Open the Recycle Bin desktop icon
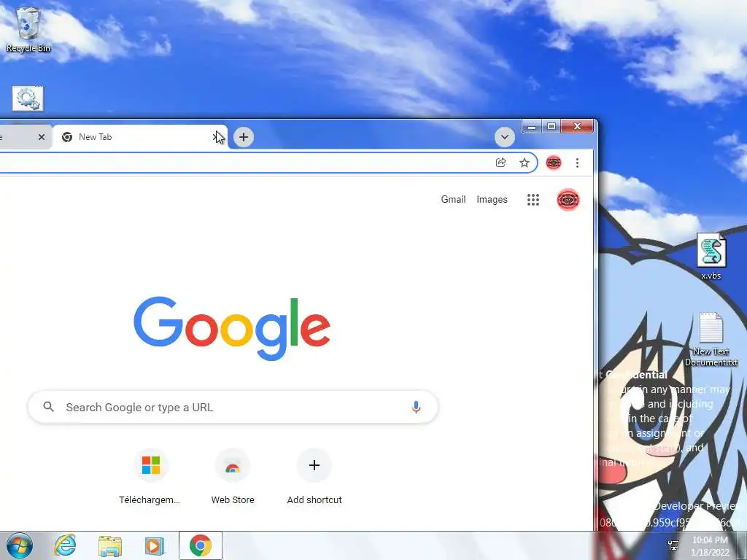This screenshot has width=747, height=560. coord(28,29)
